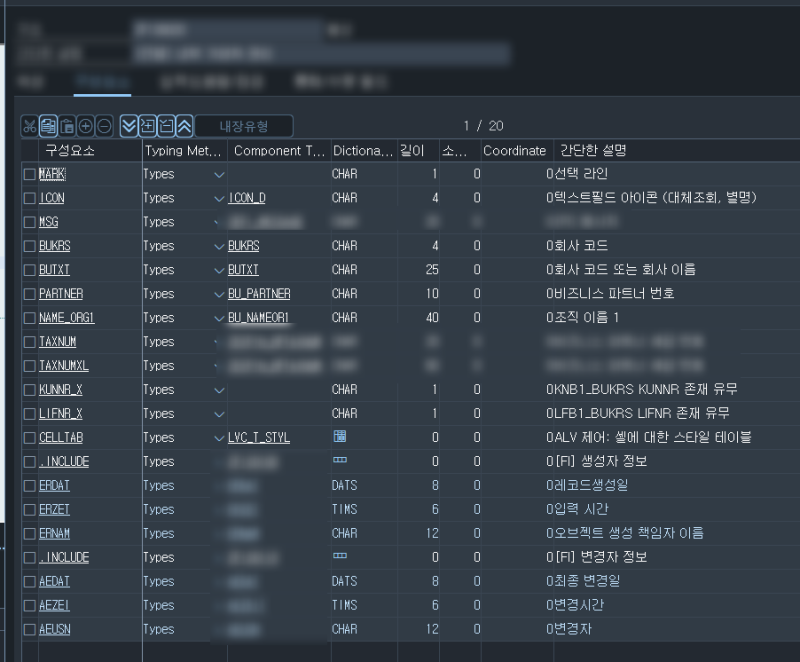The image size is (800, 662).
Task: Open the BU_PARTNER component type link
Action: coord(258,294)
